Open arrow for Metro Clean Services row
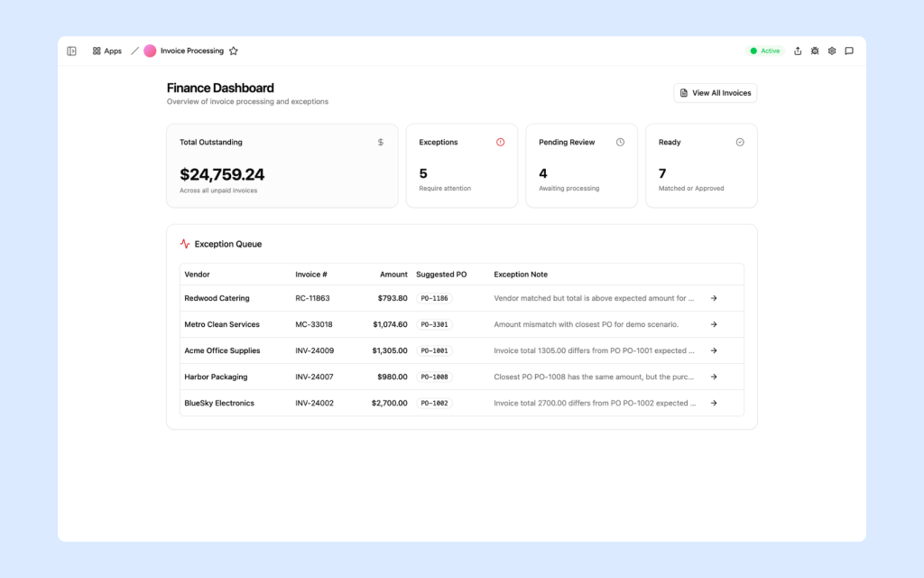 tap(714, 324)
